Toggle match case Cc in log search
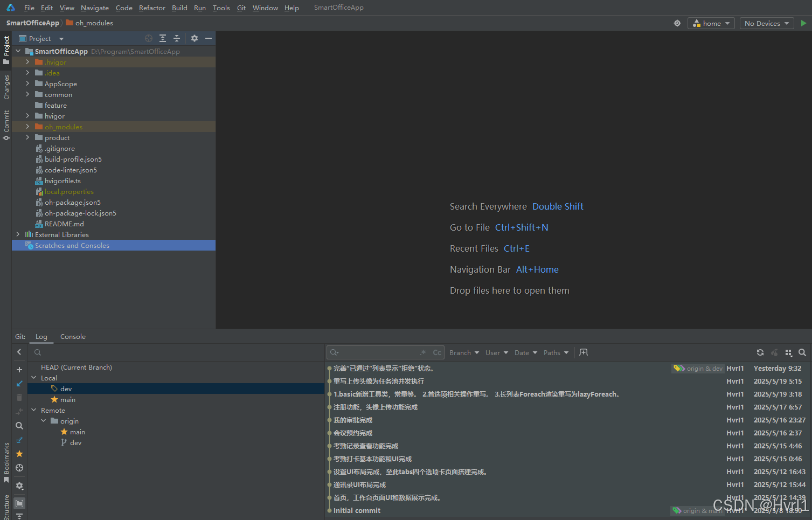812x520 pixels. tap(437, 352)
